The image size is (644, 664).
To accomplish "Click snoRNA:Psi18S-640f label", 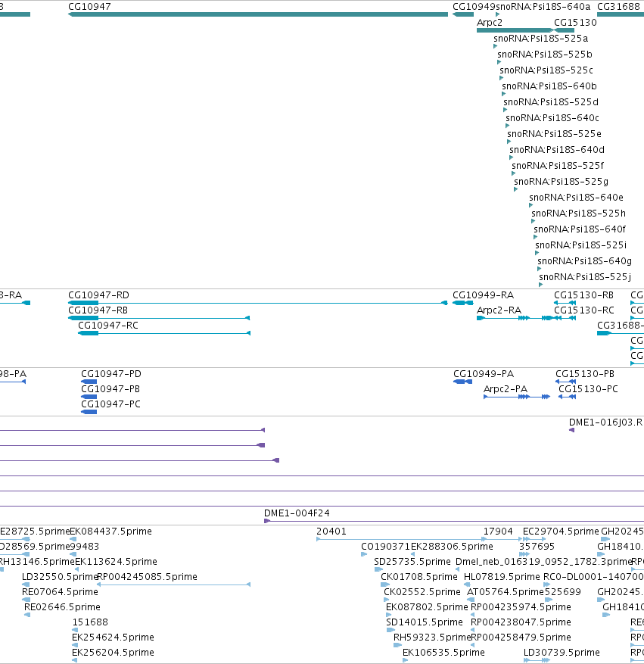I will click(579, 229).
